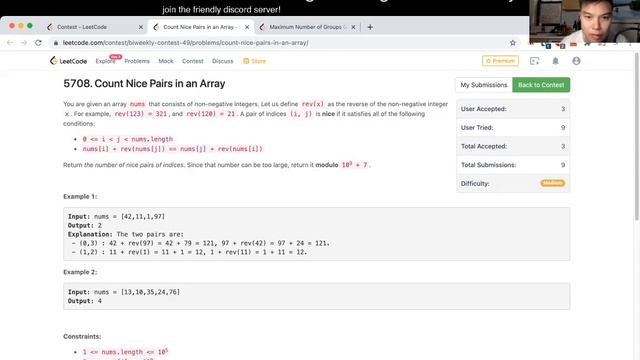The height and width of the screenshot is (360, 640).
Task: Click the input nums = [13,10,35,24,76] line
Action: click(x=124, y=292)
